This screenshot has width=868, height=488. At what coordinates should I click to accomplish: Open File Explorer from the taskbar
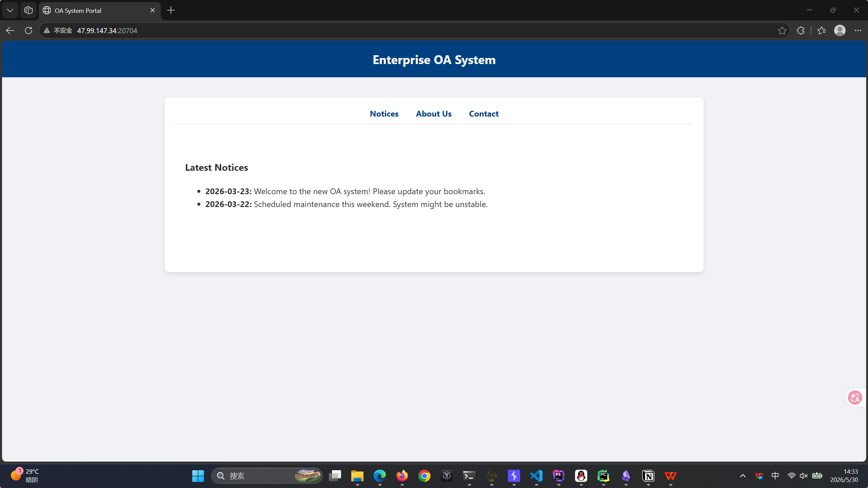(x=357, y=476)
